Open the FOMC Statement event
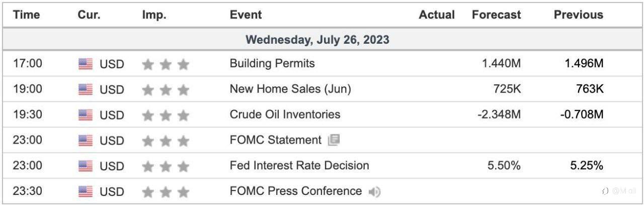This screenshot has height=205, width=644. 275,140
